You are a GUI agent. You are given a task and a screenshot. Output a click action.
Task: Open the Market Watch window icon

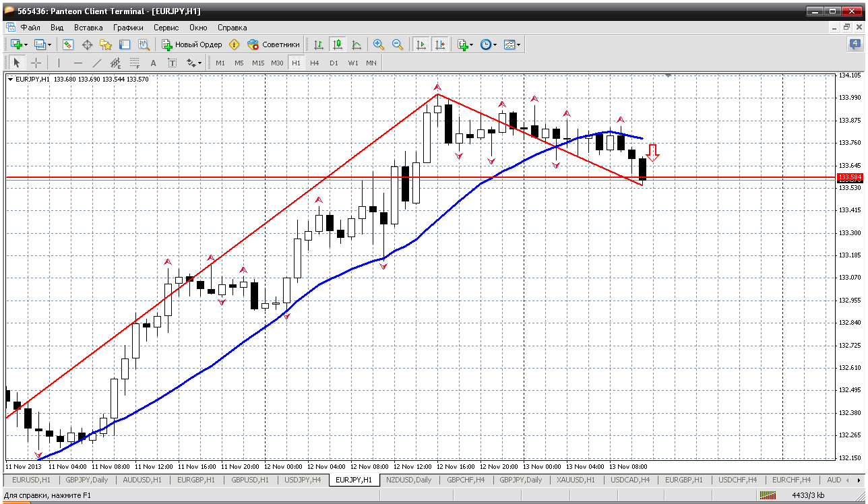(x=68, y=44)
